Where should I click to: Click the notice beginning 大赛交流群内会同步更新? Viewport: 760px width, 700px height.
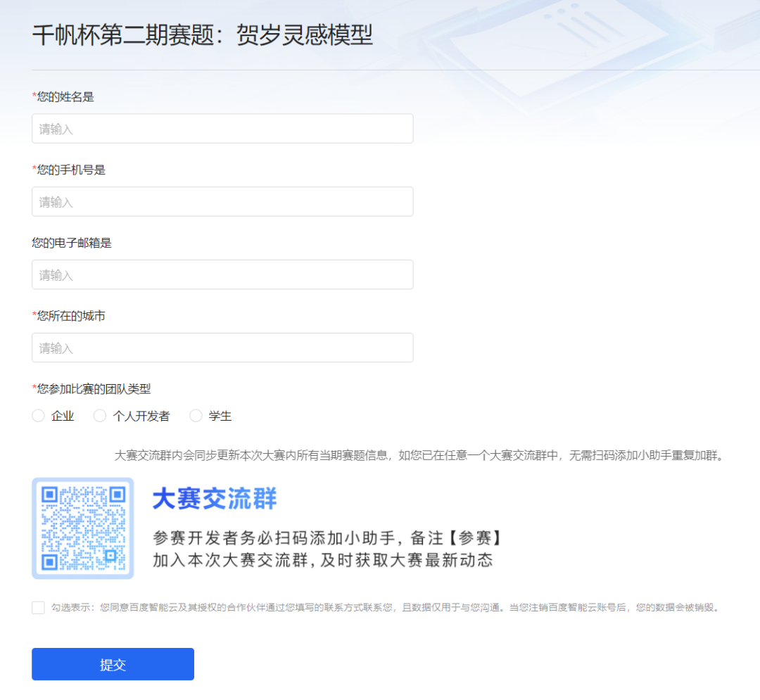click(x=419, y=455)
